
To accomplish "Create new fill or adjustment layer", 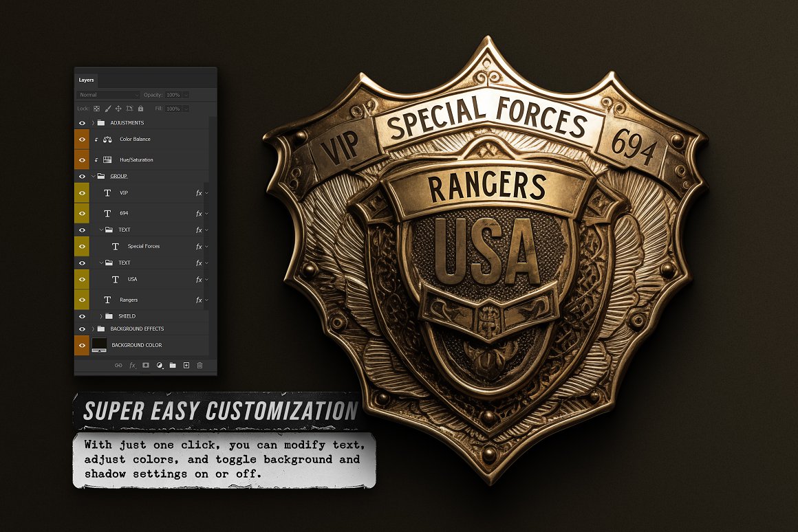I will [x=159, y=366].
